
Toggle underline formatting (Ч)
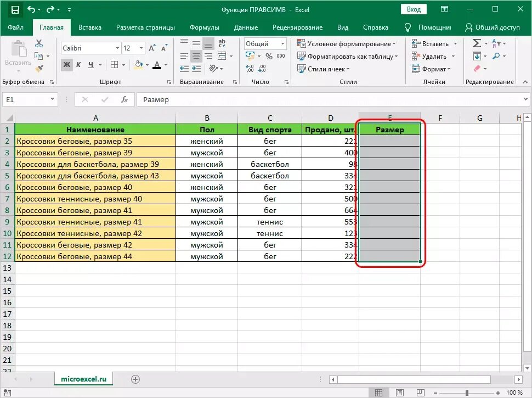[x=90, y=65]
